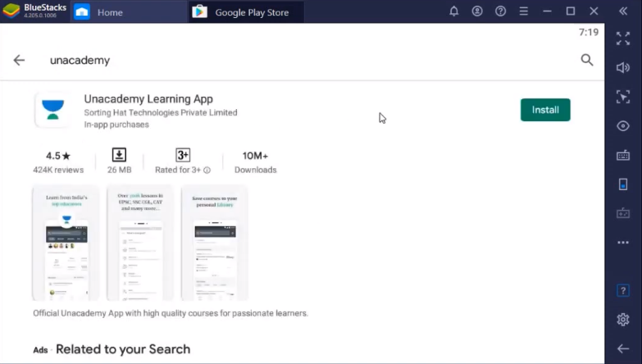Install the Unacademy Learning App
Image resolution: width=642 pixels, height=364 pixels.
click(545, 110)
